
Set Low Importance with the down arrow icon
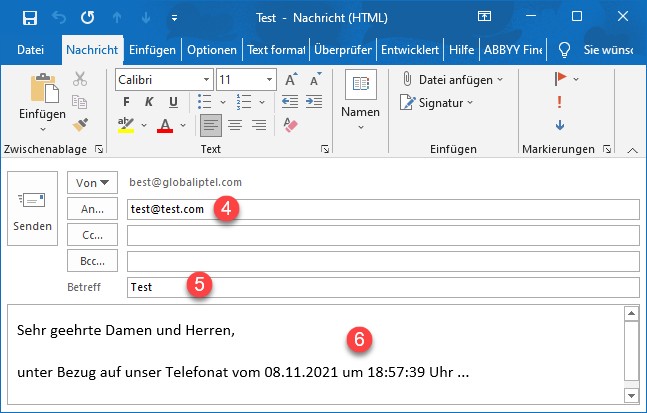tap(560, 125)
